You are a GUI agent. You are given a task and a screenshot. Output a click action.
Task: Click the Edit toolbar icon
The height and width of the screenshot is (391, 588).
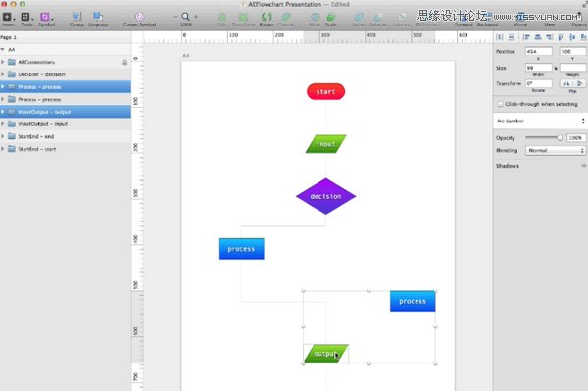(222, 18)
